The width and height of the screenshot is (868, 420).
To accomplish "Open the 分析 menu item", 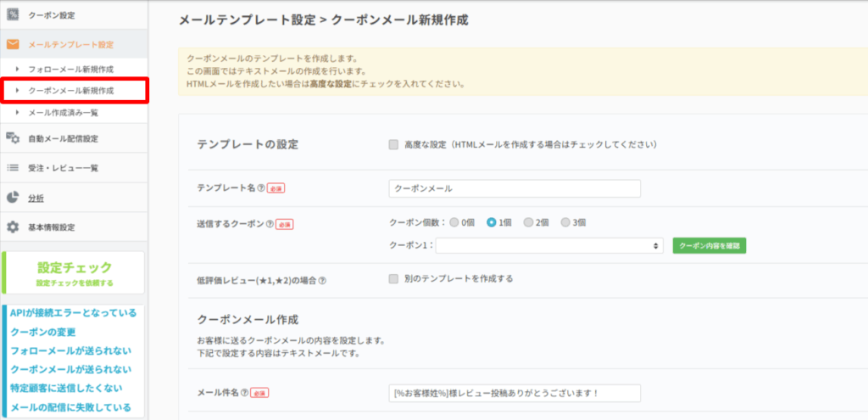I will coord(36,198).
